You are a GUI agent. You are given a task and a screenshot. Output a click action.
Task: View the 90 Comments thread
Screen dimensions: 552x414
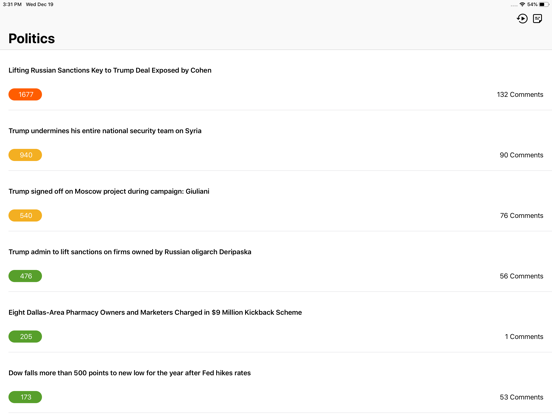click(521, 155)
